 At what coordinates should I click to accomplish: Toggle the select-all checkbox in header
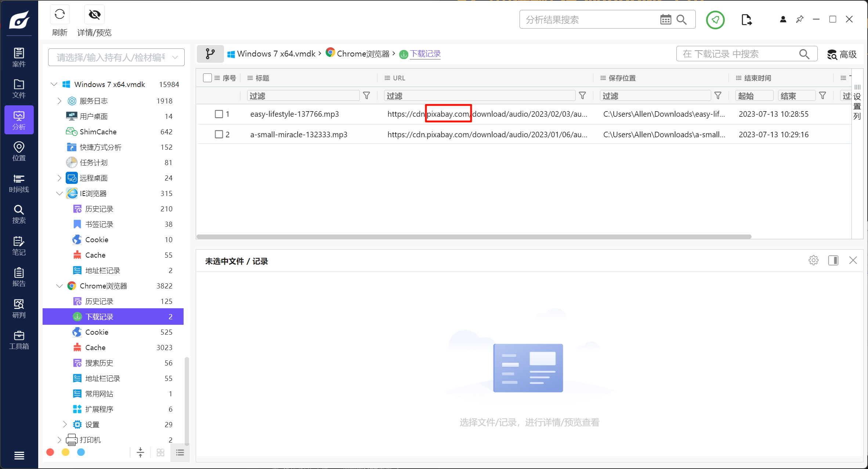(207, 78)
